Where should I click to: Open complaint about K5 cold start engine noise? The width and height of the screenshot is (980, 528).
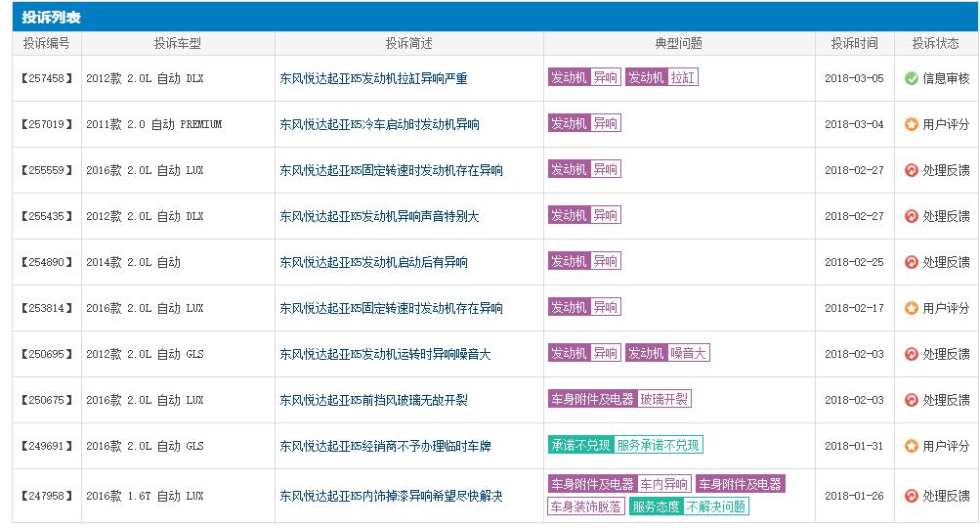[x=379, y=124]
